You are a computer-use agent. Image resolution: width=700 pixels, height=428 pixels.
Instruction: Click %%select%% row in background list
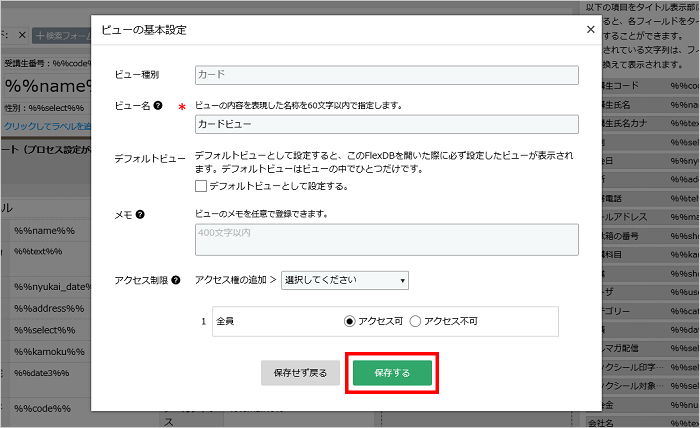(45, 330)
